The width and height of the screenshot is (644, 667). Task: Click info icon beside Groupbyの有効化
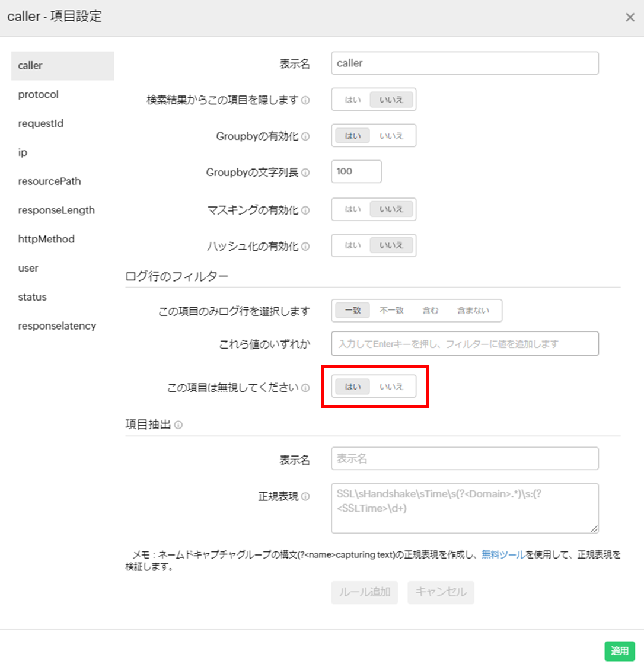[x=305, y=136]
